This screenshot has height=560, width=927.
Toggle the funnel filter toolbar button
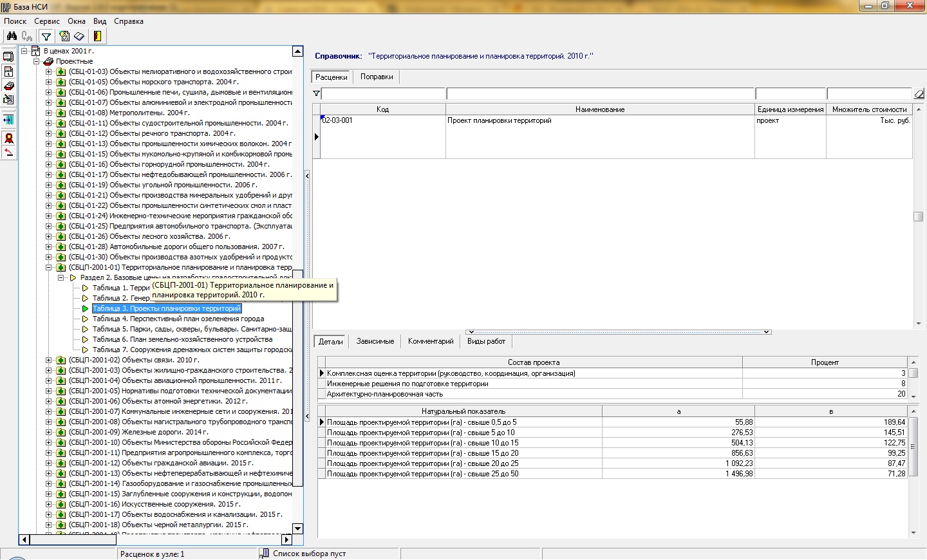pyautogui.click(x=46, y=37)
